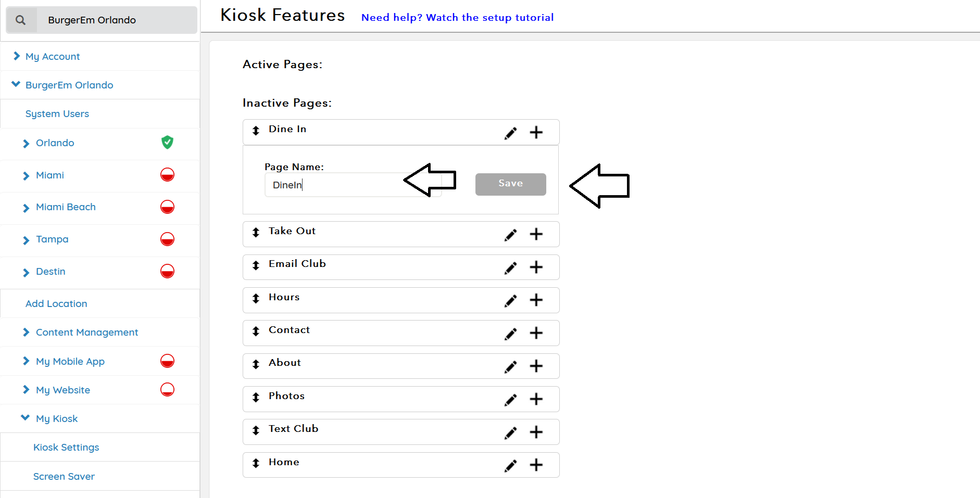Expand the My Account section

click(x=17, y=56)
